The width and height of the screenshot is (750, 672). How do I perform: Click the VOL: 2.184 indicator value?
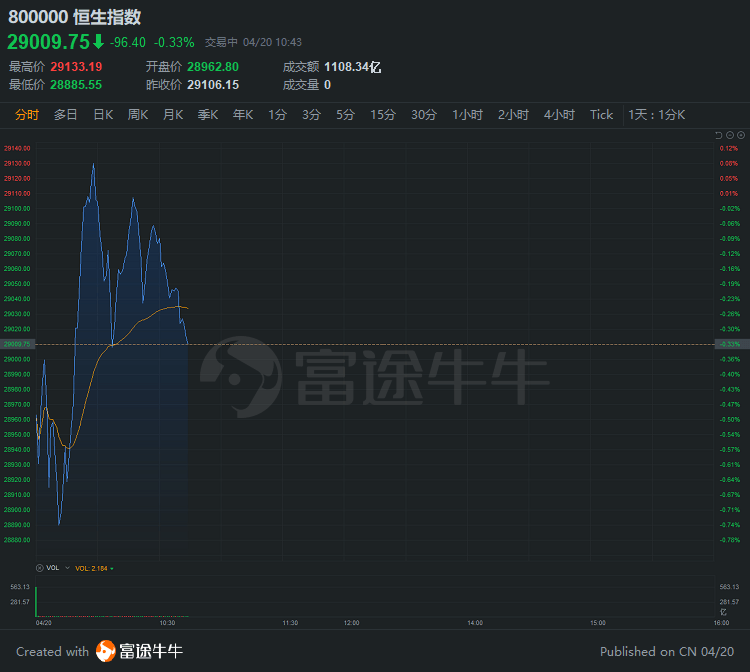pyautogui.click(x=92, y=569)
